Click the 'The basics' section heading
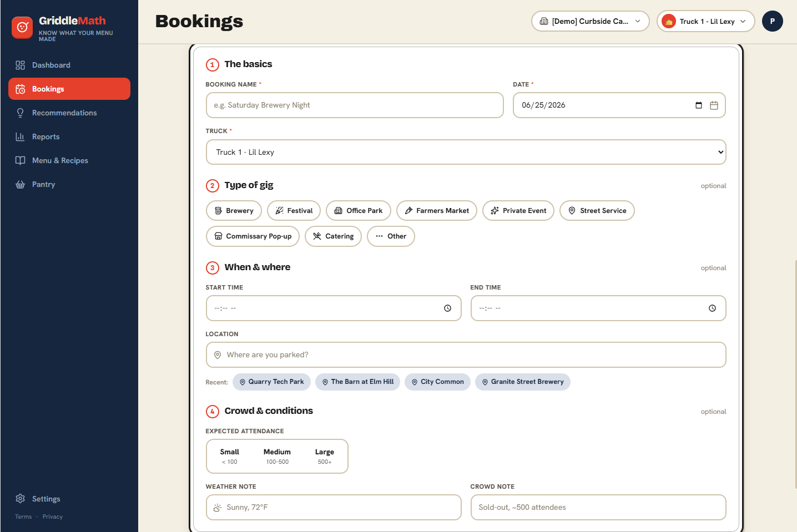Image resolution: width=797 pixels, height=532 pixels. pyautogui.click(x=248, y=64)
